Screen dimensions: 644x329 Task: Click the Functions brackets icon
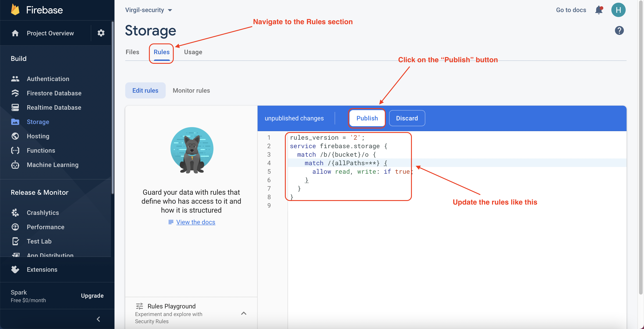pos(15,150)
